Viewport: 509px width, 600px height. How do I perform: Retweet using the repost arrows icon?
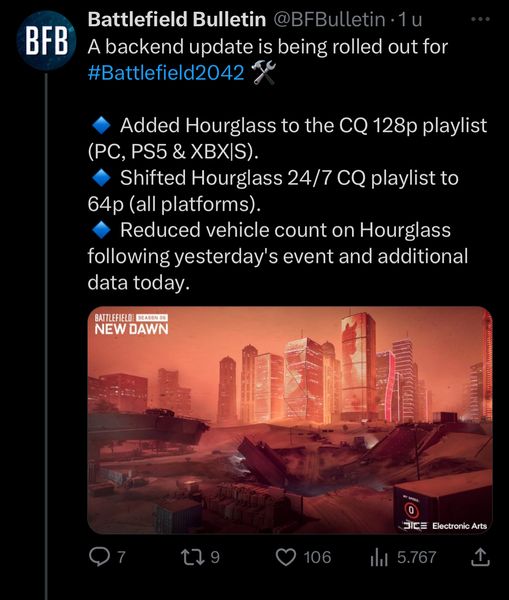point(194,557)
